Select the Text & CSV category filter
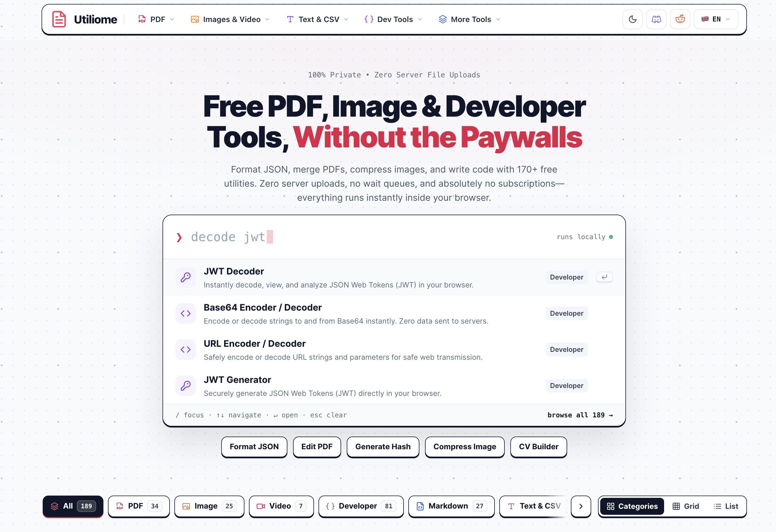The height and width of the screenshot is (532, 776). pyautogui.click(x=533, y=506)
